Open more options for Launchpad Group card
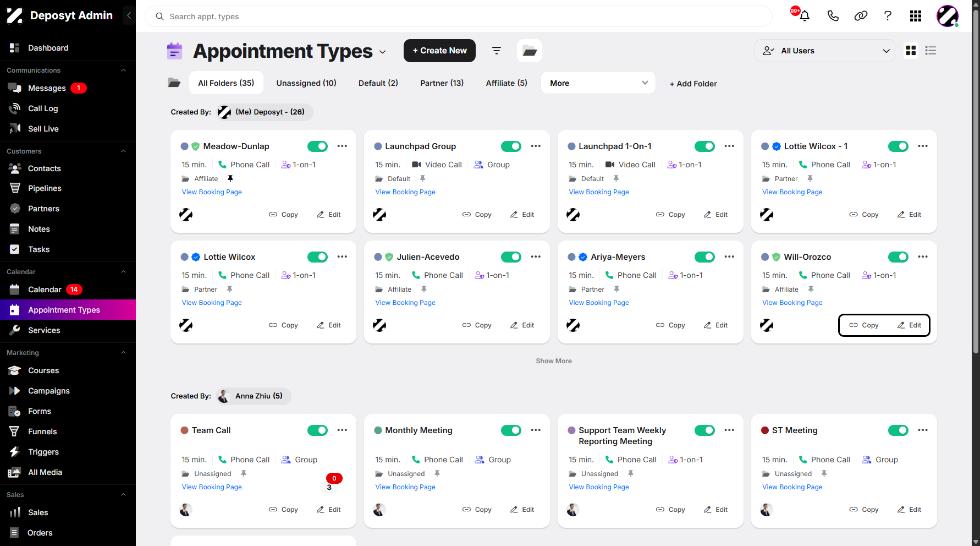Viewport: 980px width, 546px height. (x=536, y=146)
